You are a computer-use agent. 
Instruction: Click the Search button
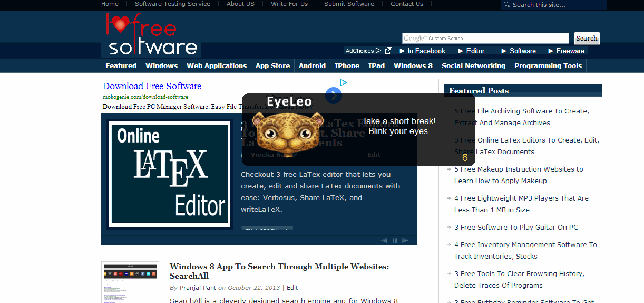point(587,38)
